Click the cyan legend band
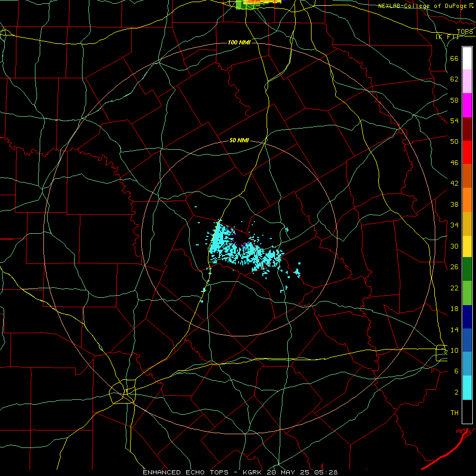Image resolution: width=476 pixels, height=476 pixels. [x=467, y=388]
